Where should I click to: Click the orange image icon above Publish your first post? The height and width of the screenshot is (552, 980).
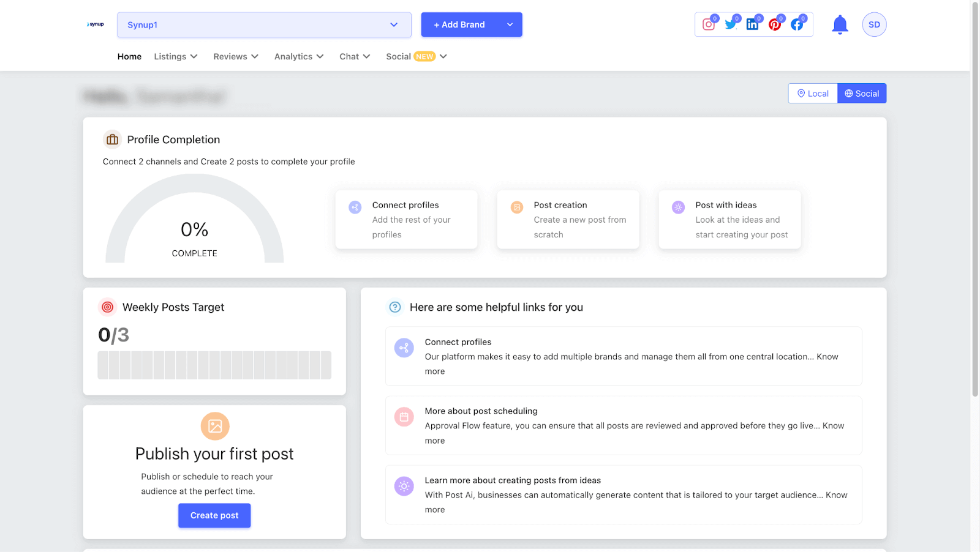click(215, 426)
